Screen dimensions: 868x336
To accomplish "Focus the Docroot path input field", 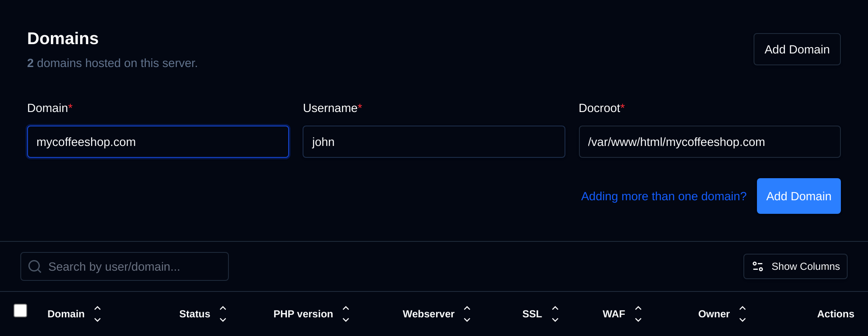I will point(709,142).
